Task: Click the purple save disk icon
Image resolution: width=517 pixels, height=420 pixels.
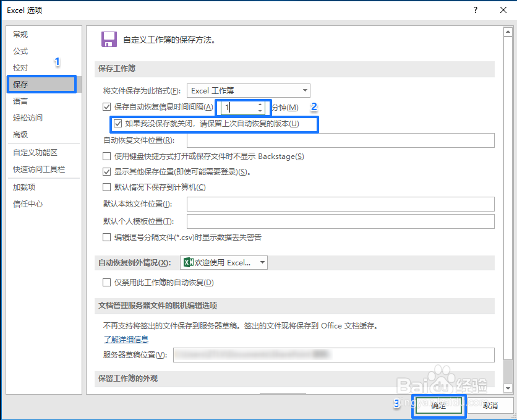Action: (x=109, y=40)
